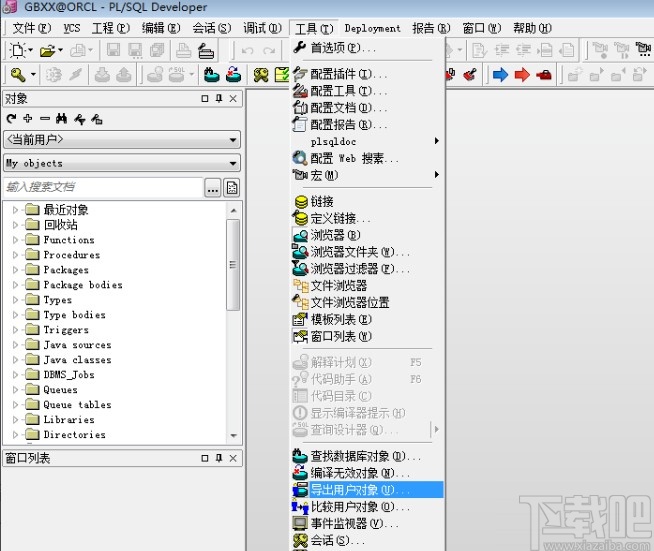Select the DBMS_Jobs tree item
Screen dimensions: 654x551
[x=69, y=375]
